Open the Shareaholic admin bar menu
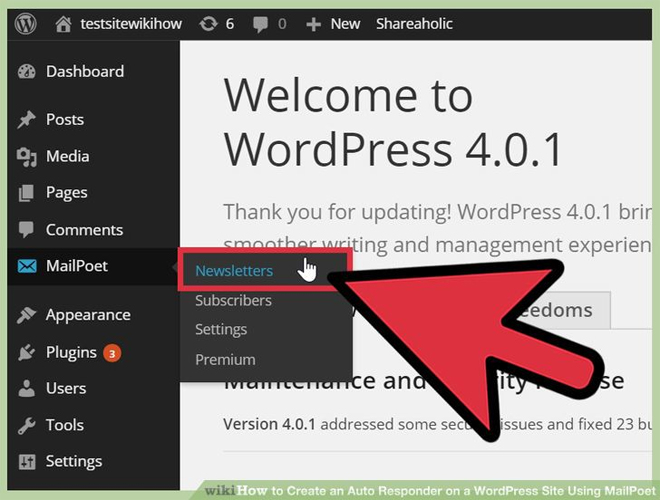This screenshot has height=500, width=660. click(x=414, y=24)
